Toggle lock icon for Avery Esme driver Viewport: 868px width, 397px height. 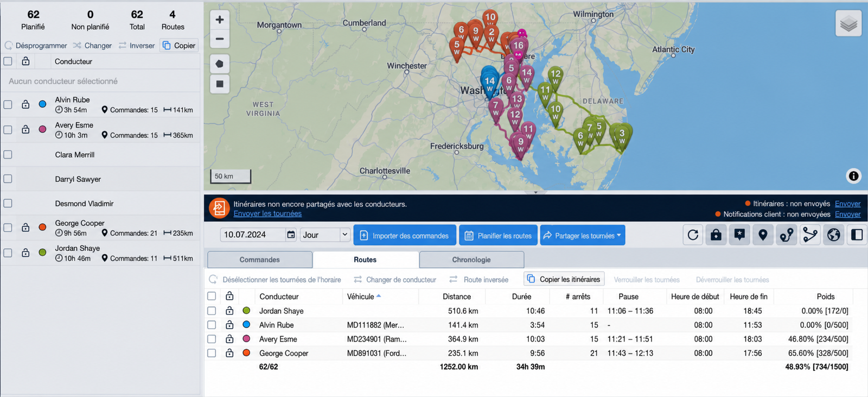click(x=25, y=129)
